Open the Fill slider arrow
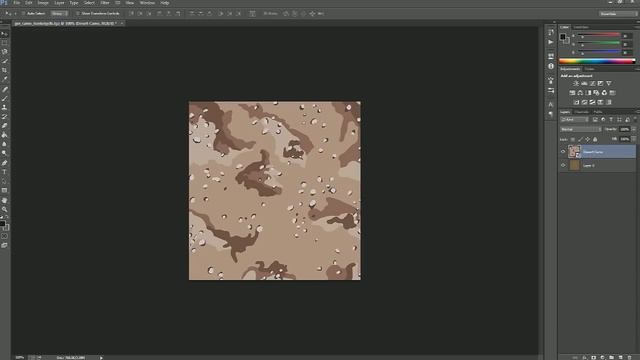 [634, 139]
